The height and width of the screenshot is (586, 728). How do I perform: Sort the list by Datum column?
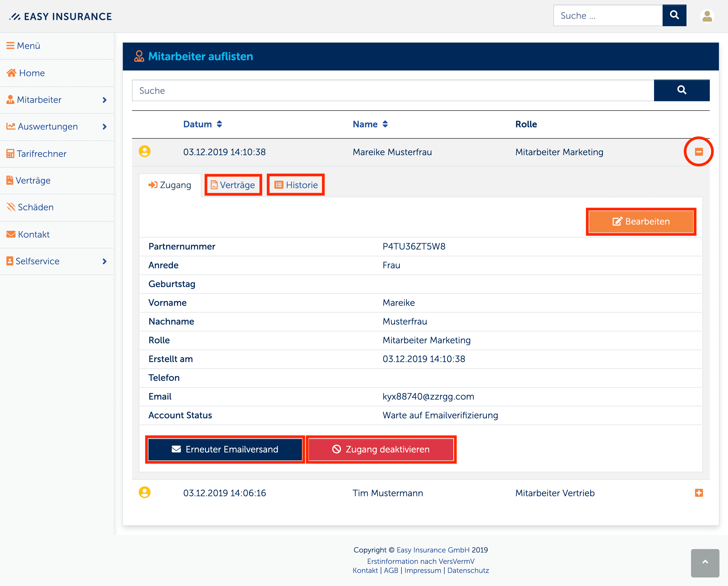[202, 124]
